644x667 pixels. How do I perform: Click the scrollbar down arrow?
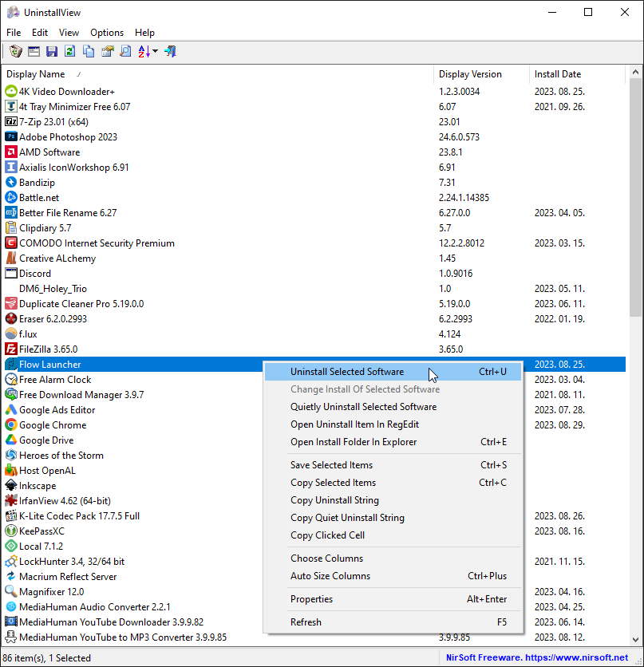pos(635,639)
